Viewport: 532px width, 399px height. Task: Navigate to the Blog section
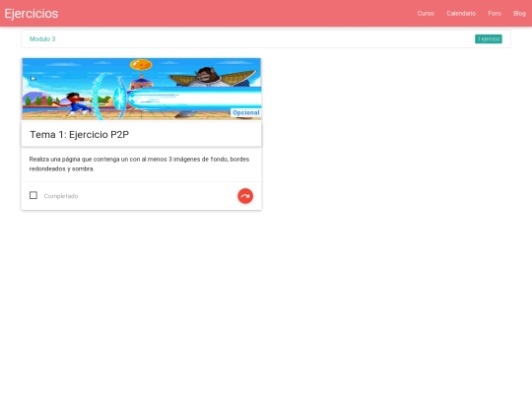click(519, 13)
